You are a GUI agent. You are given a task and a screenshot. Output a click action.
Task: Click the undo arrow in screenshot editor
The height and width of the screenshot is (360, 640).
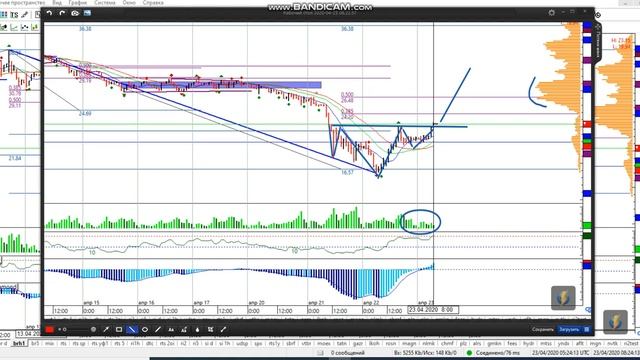tap(49, 13)
